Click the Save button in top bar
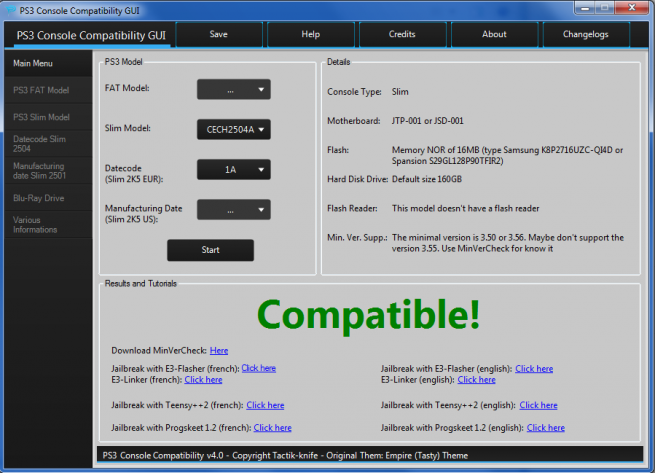Viewport: 655px width, 473px height. [x=218, y=34]
